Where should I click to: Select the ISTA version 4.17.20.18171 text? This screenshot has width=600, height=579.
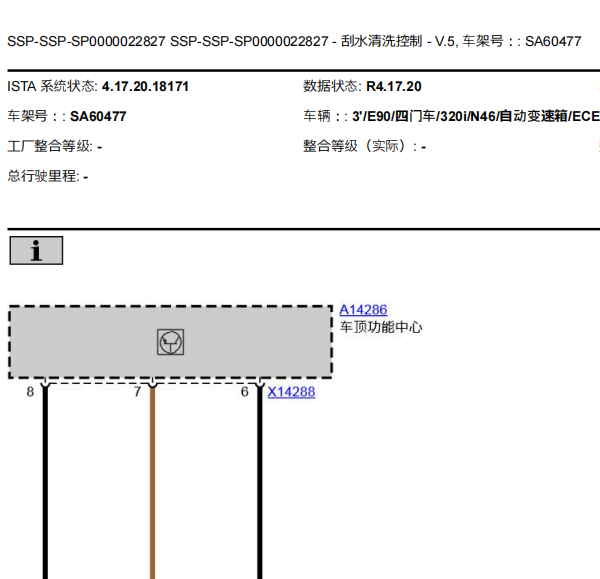click(x=145, y=86)
